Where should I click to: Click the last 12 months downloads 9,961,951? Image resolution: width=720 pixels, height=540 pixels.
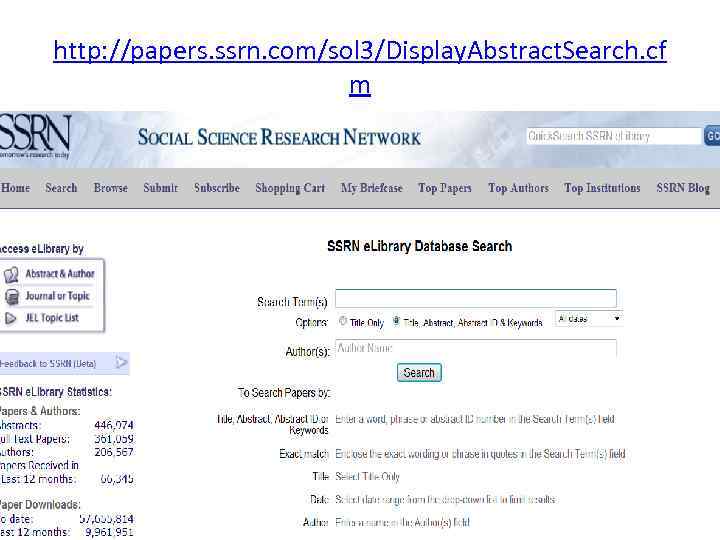[109, 532]
